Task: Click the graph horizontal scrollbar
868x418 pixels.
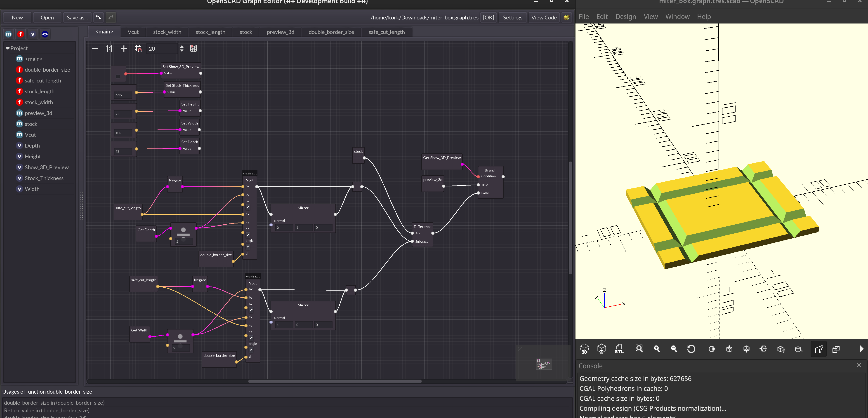Action: tap(335, 381)
